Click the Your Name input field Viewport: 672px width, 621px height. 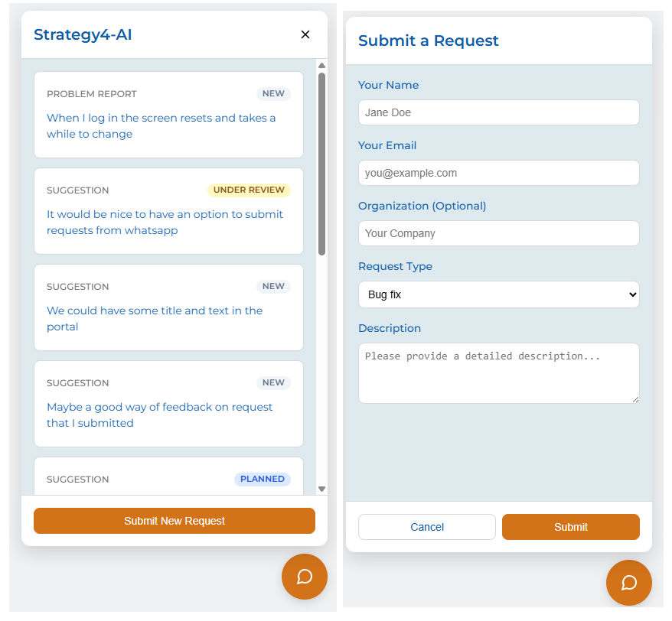coord(498,112)
